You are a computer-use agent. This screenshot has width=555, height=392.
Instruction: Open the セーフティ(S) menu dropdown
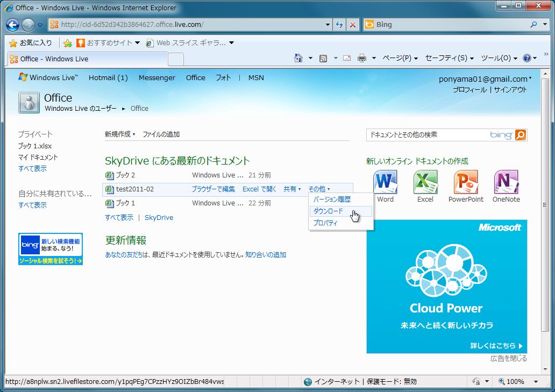[449, 58]
